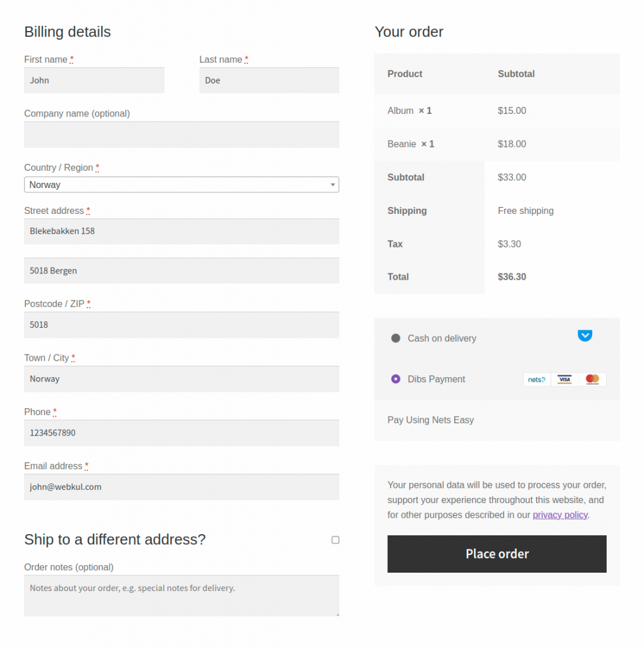This screenshot has height=648, width=644.
Task: Click the Phone number field
Action: coord(182,433)
